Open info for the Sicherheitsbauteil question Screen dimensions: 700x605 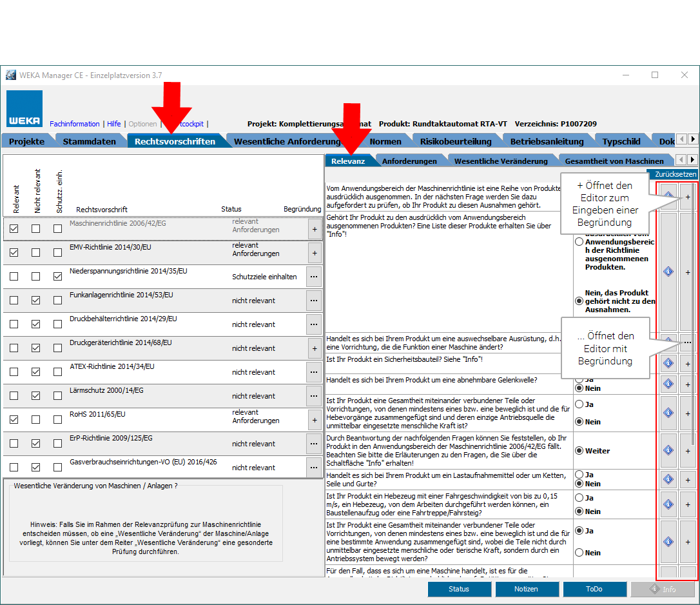click(x=668, y=364)
